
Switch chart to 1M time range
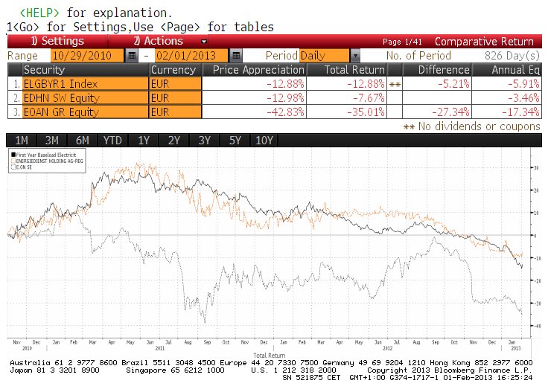[x=21, y=141]
